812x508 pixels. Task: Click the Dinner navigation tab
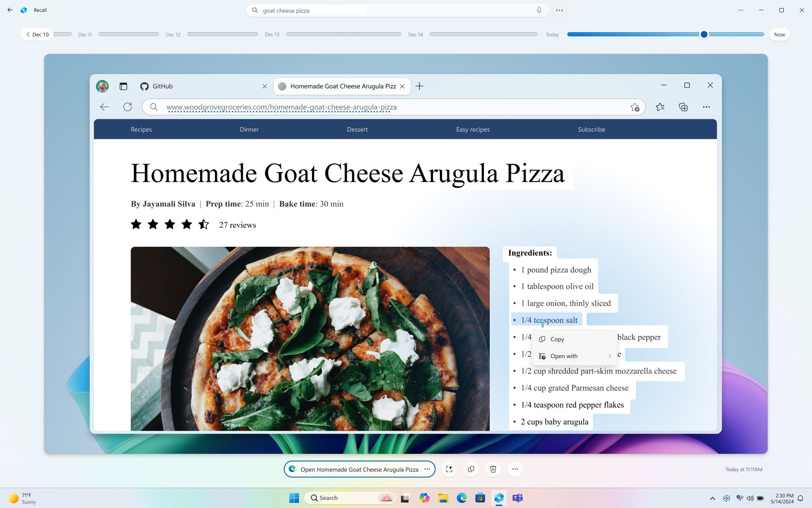coord(250,130)
